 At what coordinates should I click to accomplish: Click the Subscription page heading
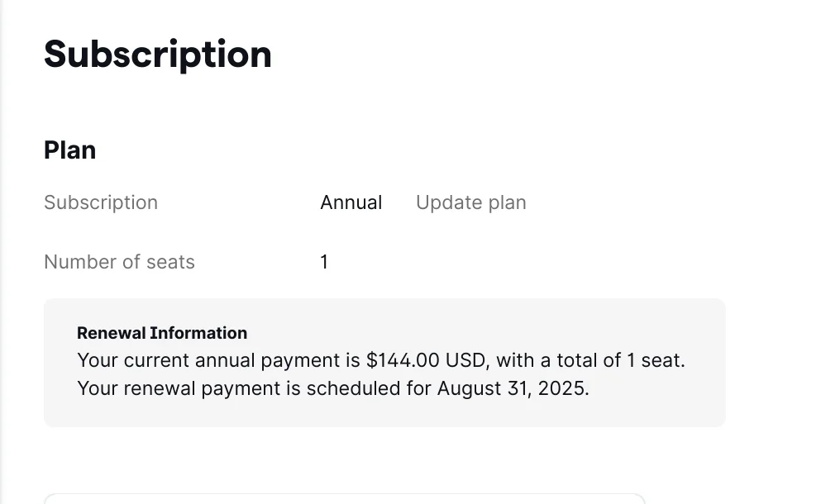(158, 55)
